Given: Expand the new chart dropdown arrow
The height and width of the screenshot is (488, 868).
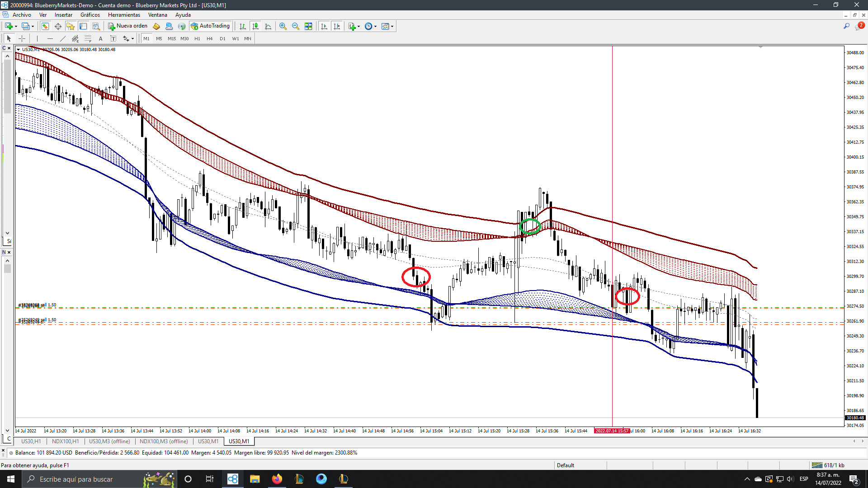Looking at the screenshot, I should pyautogui.click(x=16, y=26).
